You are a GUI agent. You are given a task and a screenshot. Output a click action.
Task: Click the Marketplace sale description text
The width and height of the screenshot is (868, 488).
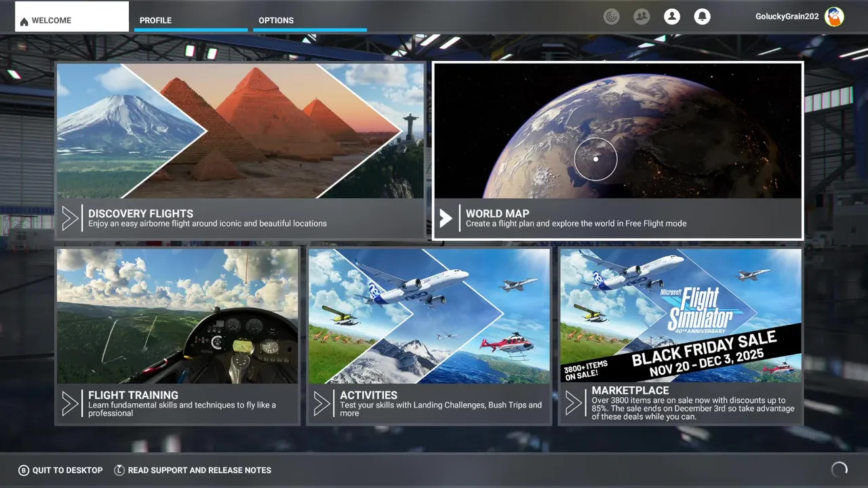click(x=692, y=409)
